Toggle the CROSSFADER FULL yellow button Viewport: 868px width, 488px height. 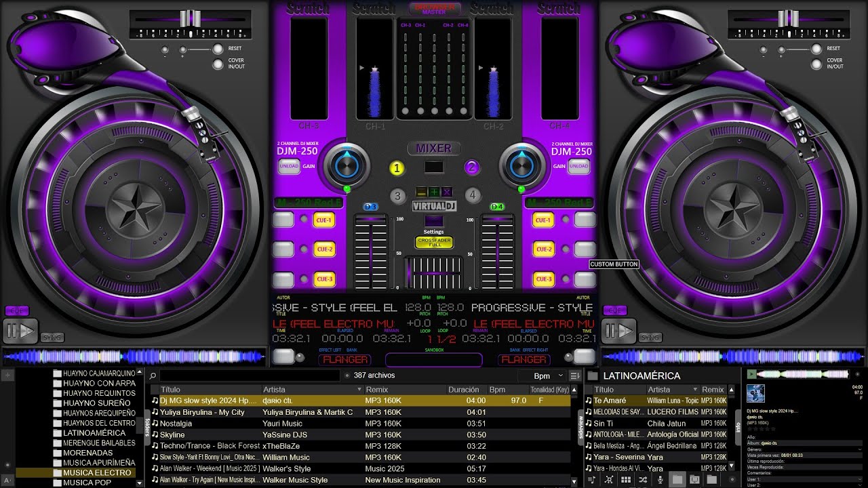point(434,243)
